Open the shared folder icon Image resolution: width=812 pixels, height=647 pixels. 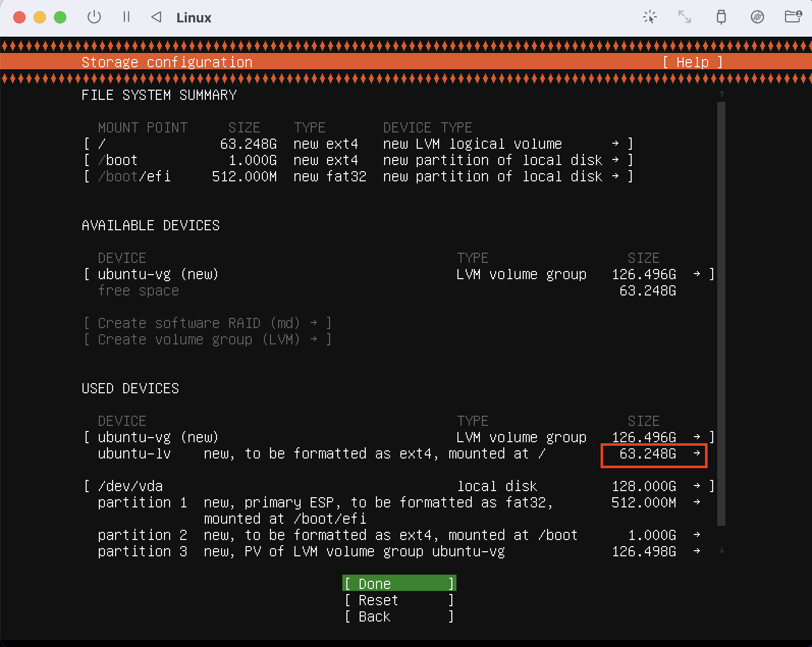[x=793, y=17]
